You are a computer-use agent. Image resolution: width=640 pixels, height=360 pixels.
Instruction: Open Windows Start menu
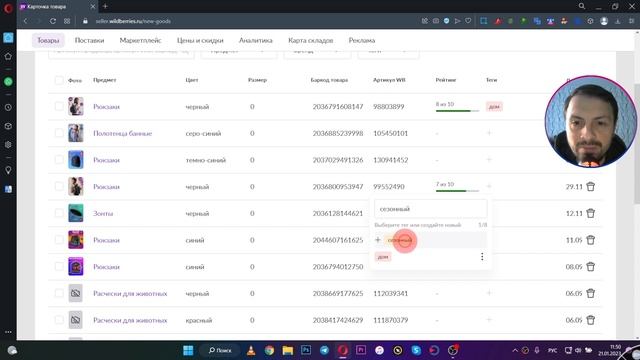click(x=188, y=350)
